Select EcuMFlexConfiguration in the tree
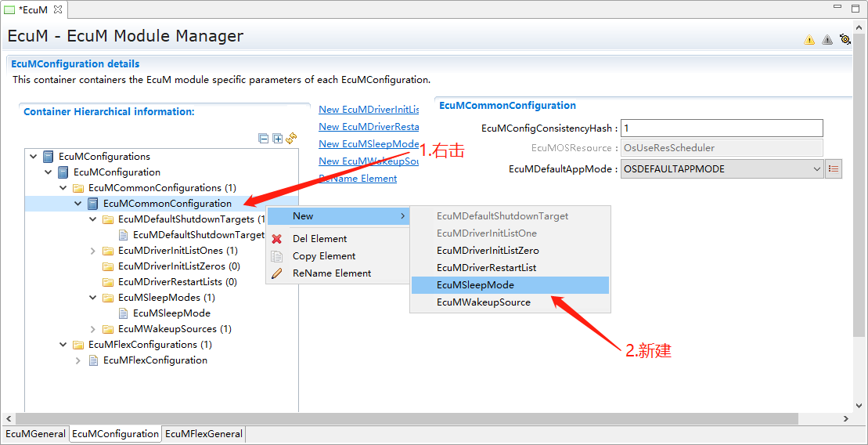This screenshot has height=445, width=868. click(155, 360)
